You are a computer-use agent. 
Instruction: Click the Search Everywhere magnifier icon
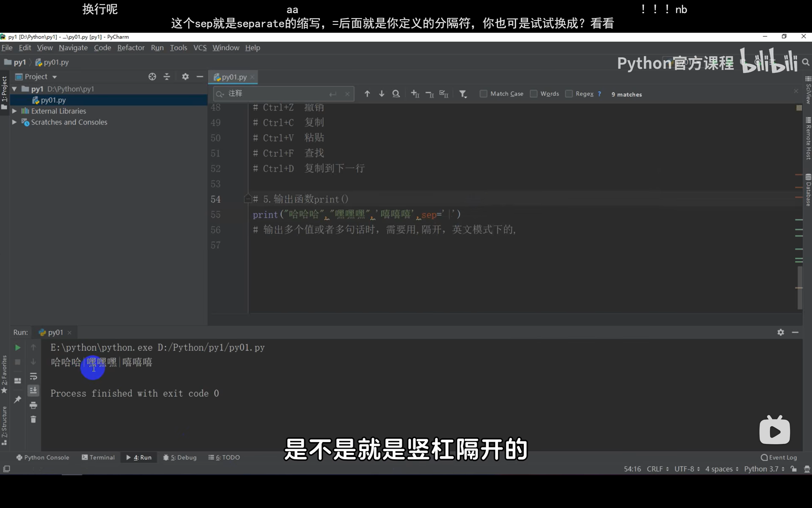tap(806, 62)
